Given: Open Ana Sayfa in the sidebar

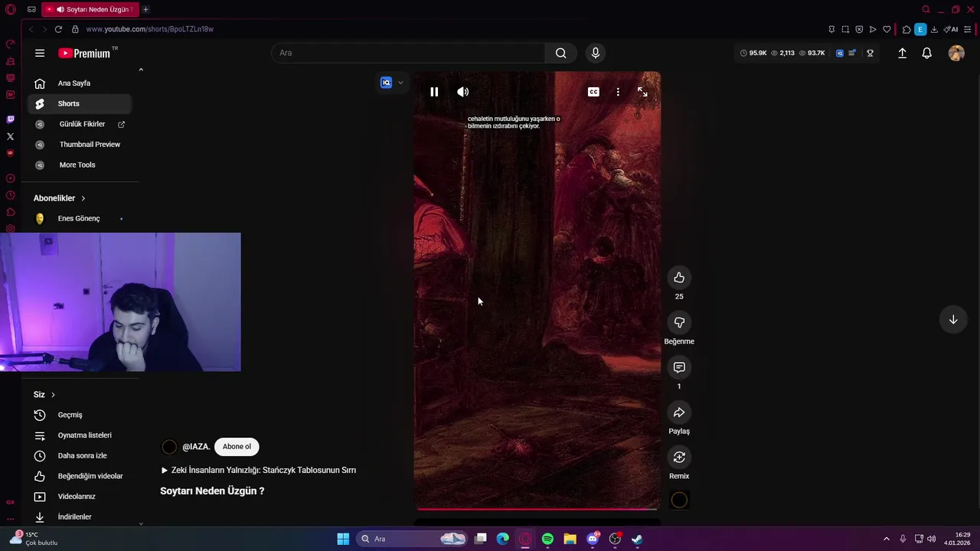Looking at the screenshot, I should click(80, 83).
